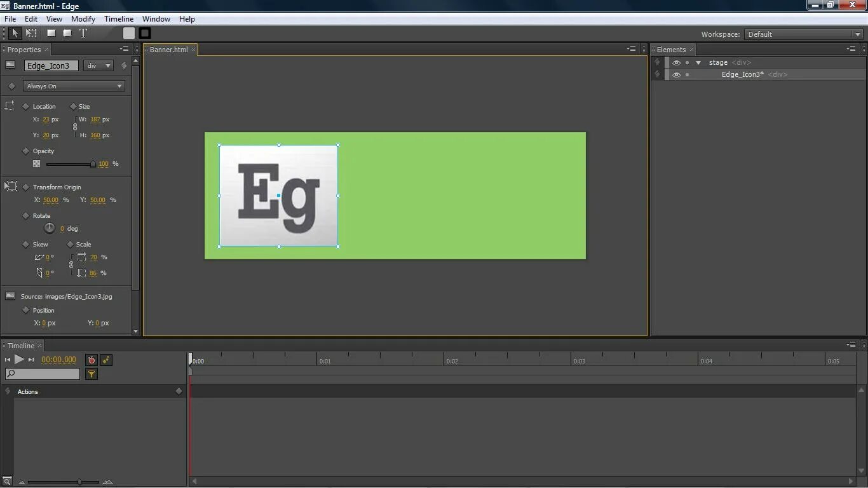Open the Edit menu
Image resolution: width=868 pixels, height=488 pixels.
[31, 19]
